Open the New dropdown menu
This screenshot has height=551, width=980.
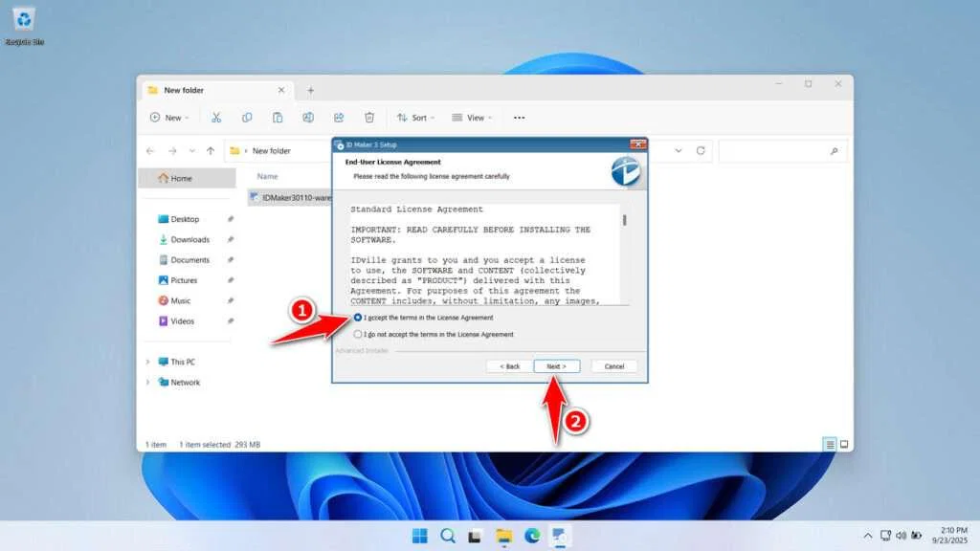pyautogui.click(x=169, y=117)
